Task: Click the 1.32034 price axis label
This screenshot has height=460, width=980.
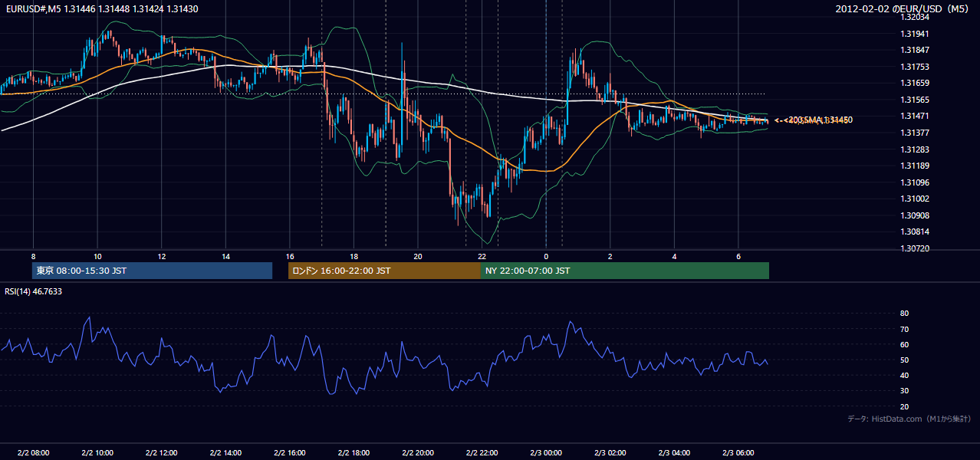Action: click(916, 17)
